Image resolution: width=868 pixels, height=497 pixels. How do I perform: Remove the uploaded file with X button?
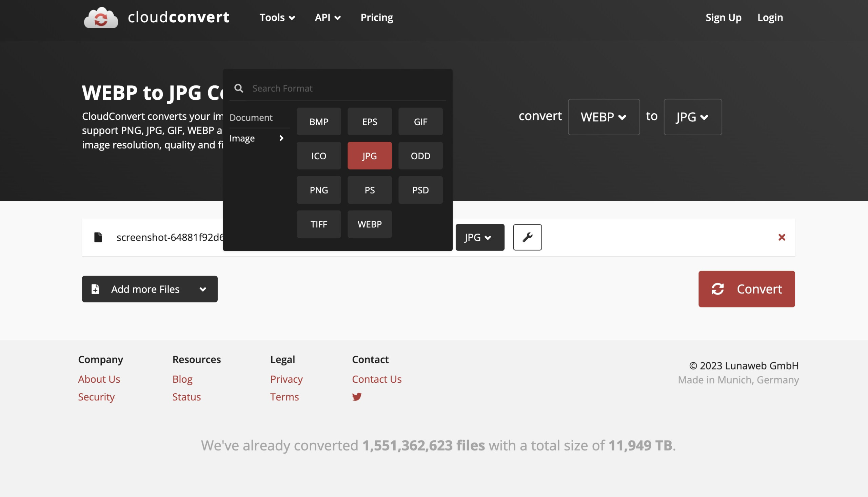click(x=782, y=237)
